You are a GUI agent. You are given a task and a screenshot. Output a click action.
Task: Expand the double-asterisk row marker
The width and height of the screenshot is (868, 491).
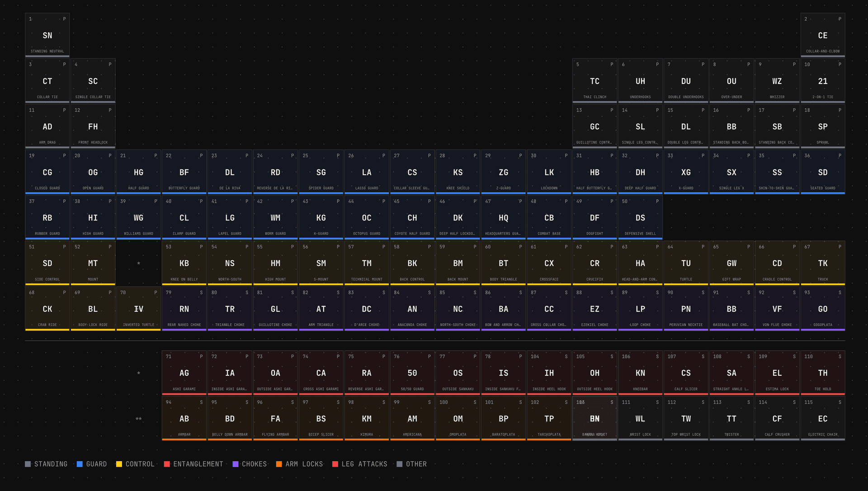138,419
